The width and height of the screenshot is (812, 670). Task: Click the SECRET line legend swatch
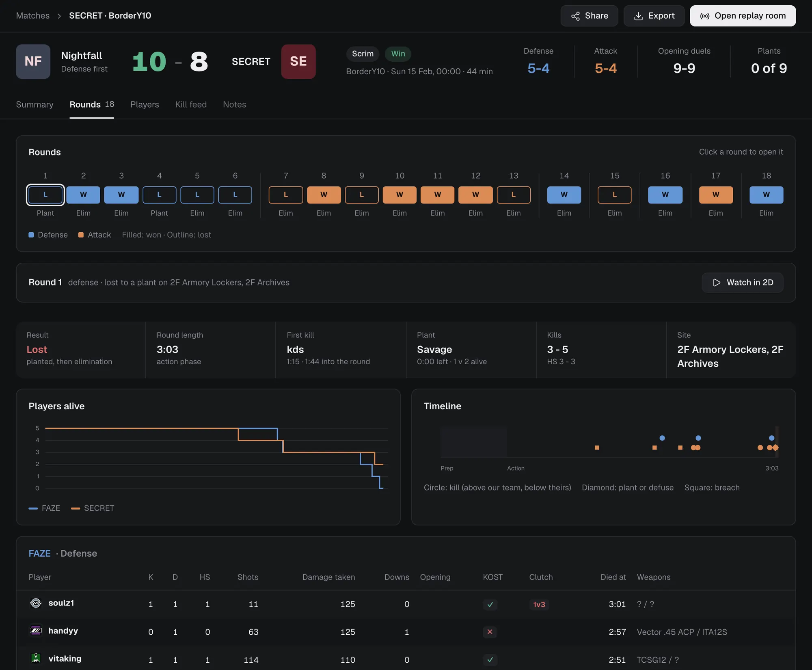[76, 508]
